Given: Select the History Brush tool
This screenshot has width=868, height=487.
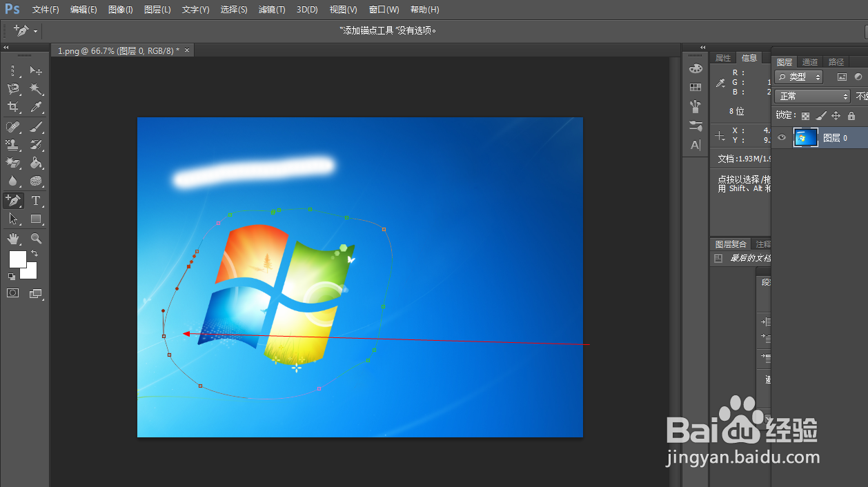Looking at the screenshot, I should coord(36,145).
